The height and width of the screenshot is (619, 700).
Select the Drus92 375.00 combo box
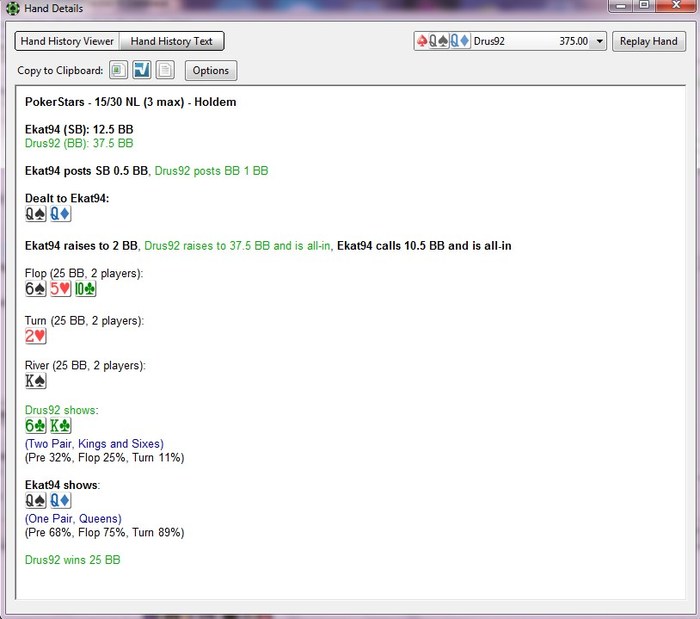click(x=510, y=42)
